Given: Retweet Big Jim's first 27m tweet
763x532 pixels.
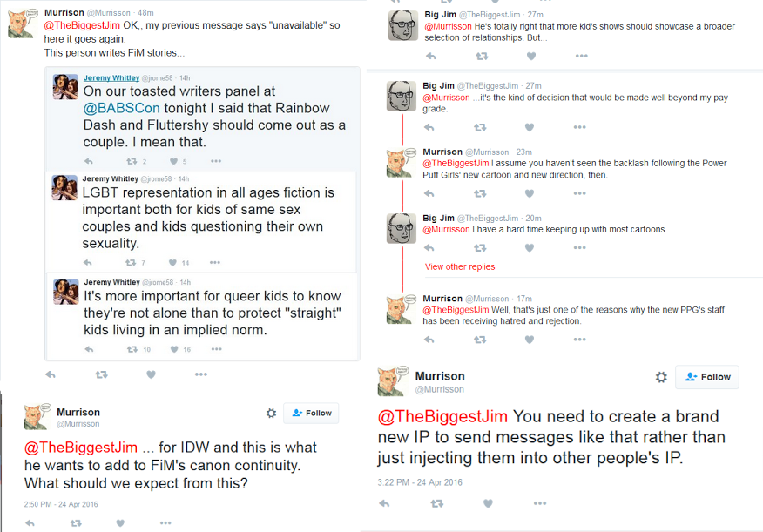Looking at the screenshot, I should tap(481, 57).
